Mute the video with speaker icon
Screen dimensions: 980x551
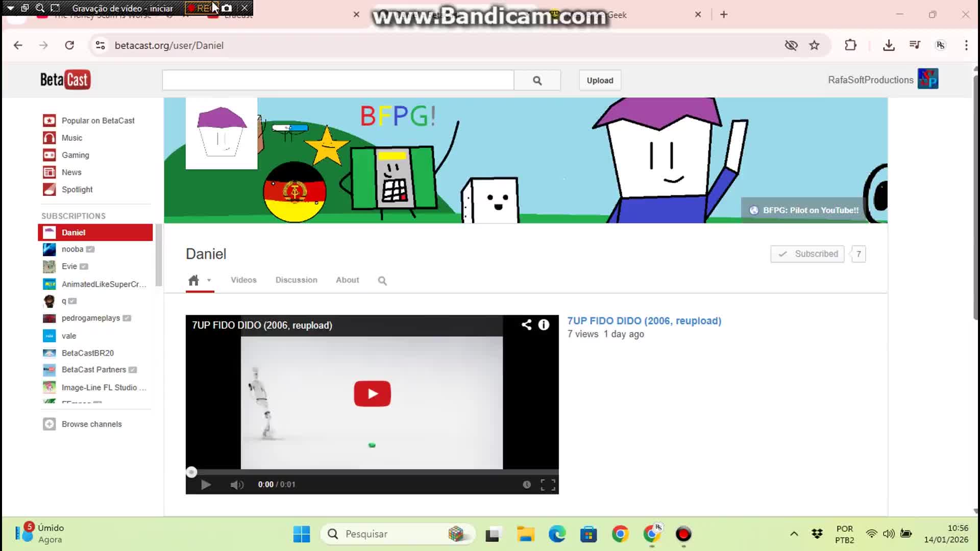(236, 485)
